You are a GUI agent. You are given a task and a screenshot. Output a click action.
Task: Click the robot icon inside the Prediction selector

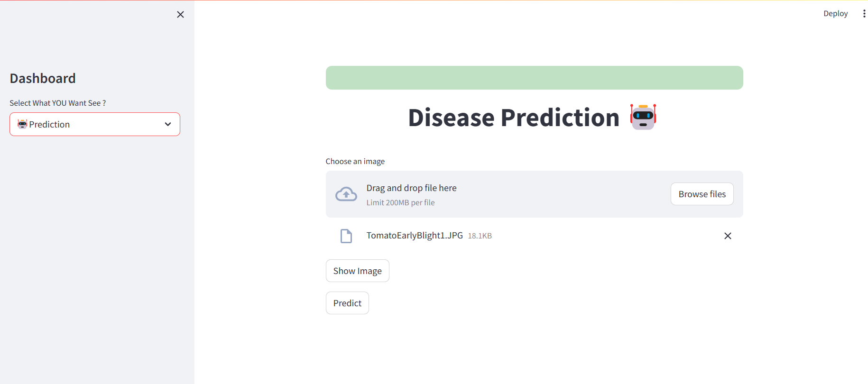[x=22, y=124]
